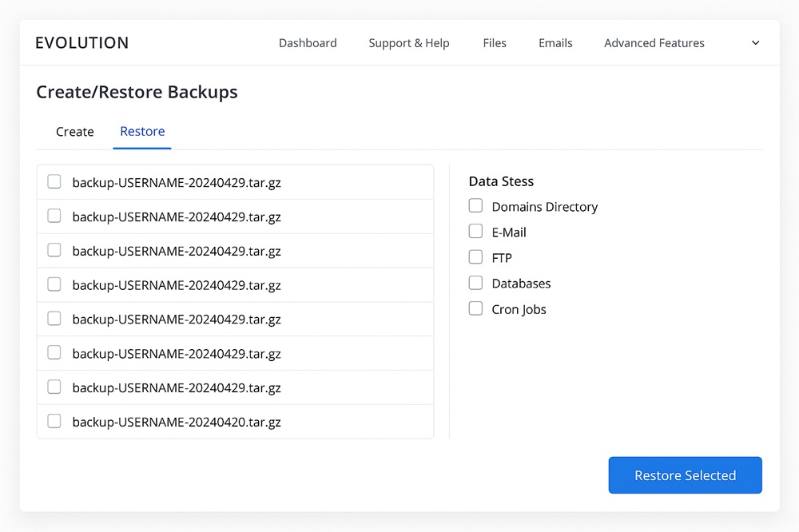Click the EVOLUTION logo

point(81,43)
